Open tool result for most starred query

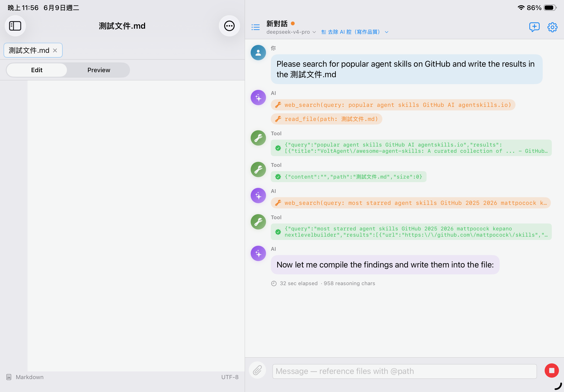[x=411, y=232]
